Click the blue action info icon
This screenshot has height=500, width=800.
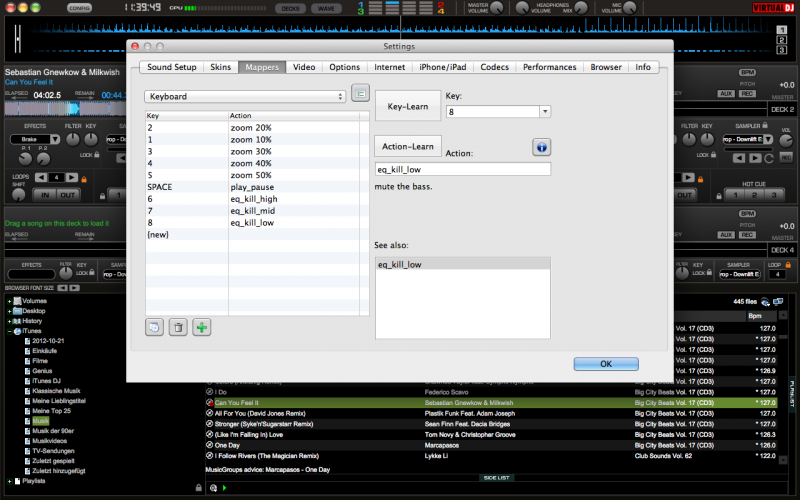click(x=541, y=147)
